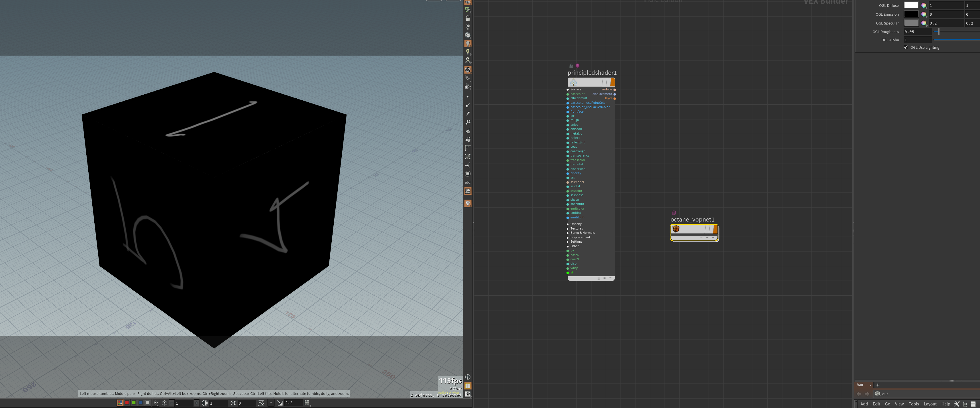Image resolution: width=980 pixels, height=408 pixels.
Task: Click the checkered material display icon
Action: [x=468, y=70]
